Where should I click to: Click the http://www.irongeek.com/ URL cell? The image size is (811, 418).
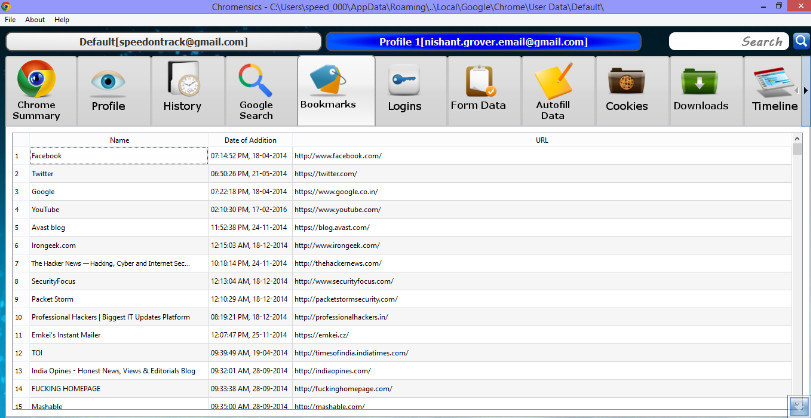pyautogui.click(x=542, y=246)
